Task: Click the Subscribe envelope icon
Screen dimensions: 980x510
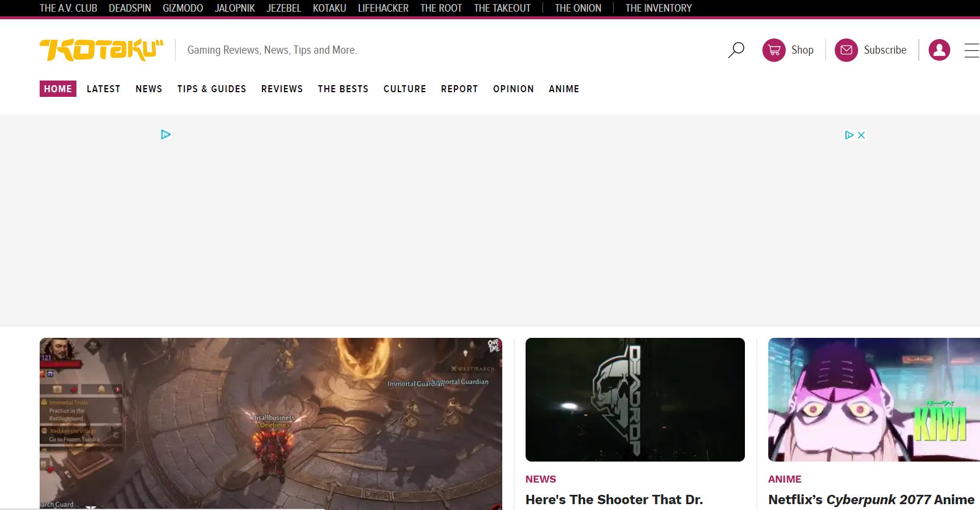Action: click(x=846, y=50)
